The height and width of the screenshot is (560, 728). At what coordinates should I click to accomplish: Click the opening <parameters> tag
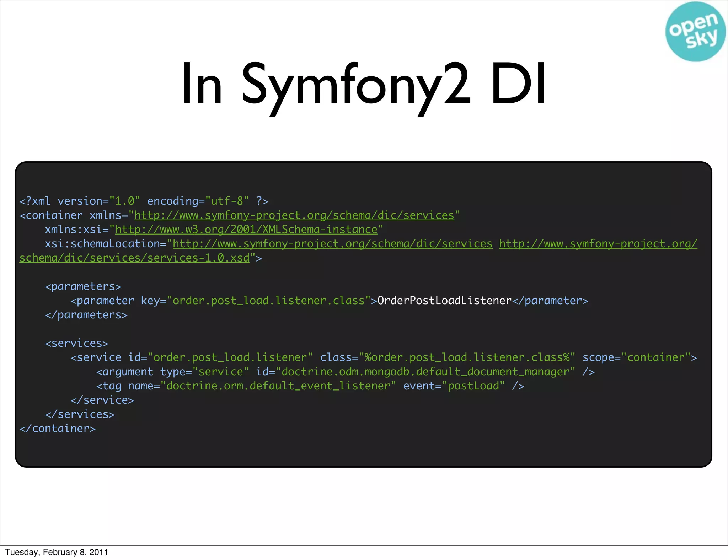point(83,287)
